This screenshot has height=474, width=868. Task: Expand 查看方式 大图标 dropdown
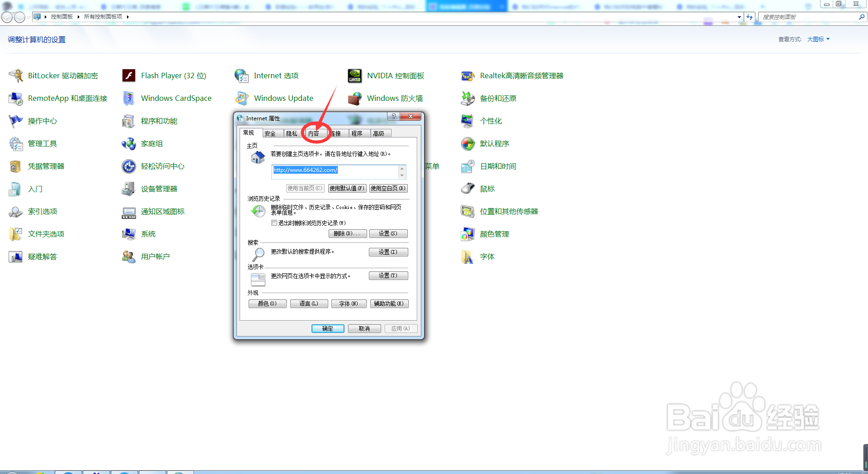(818, 39)
